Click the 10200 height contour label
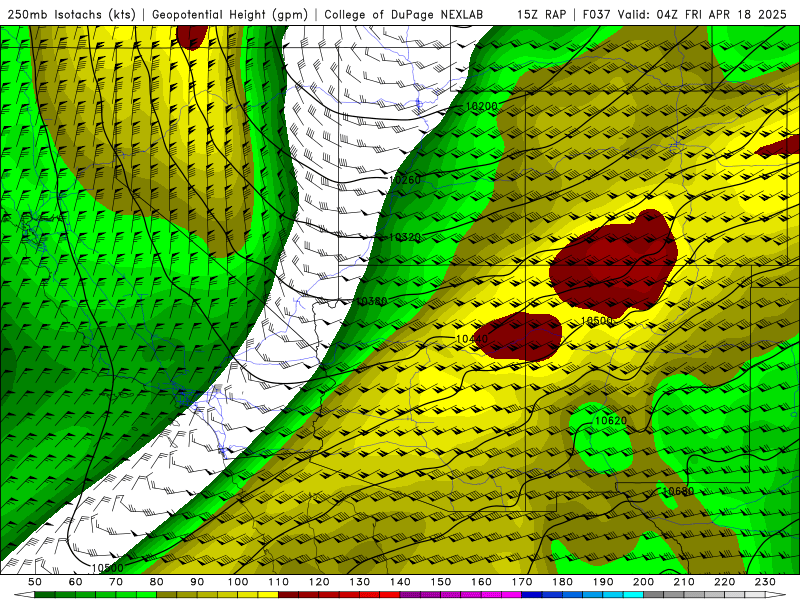Image resolution: width=800 pixels, height=600 pixels. pyautogui.click(x=481, y=107)
